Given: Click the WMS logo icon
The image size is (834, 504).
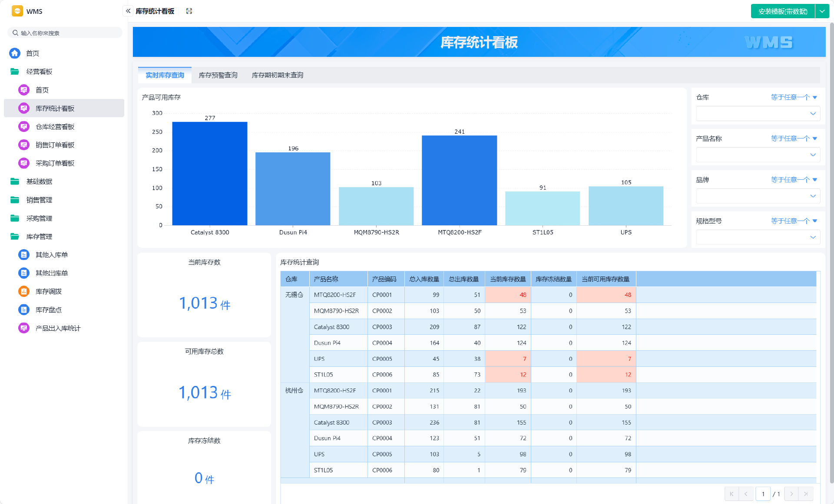Looking at the screenshot, I should tap(17, 11).
